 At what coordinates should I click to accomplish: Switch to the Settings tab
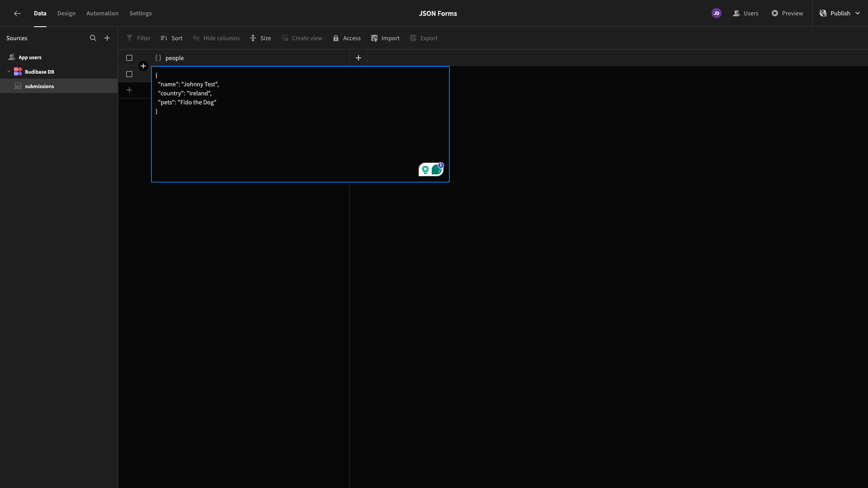(x=141, y=13)
